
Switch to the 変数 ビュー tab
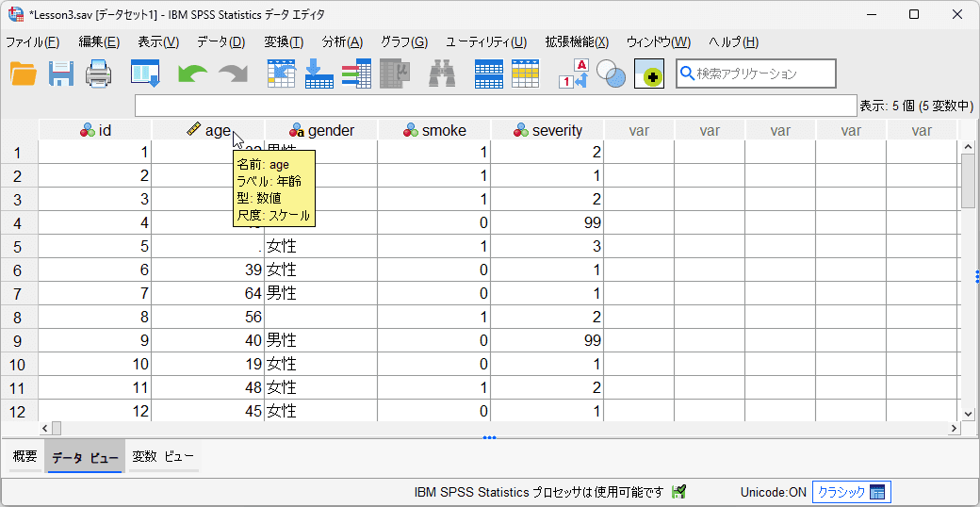[164, 457]
